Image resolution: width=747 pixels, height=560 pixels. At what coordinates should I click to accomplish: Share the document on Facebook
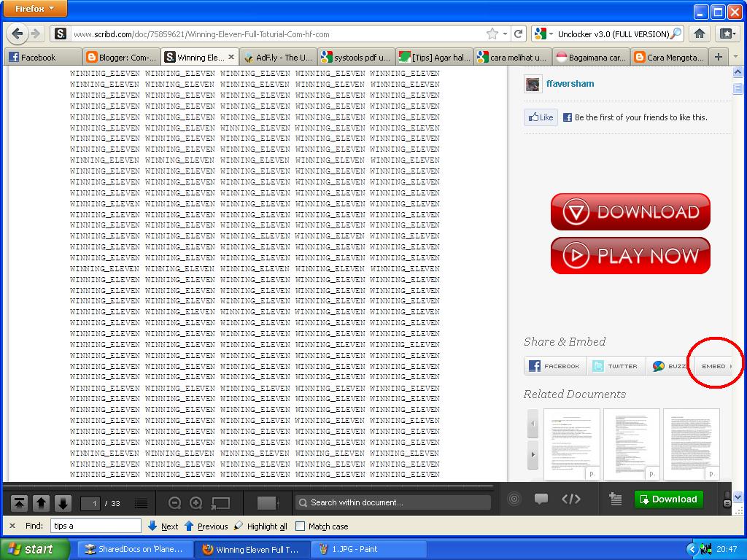pos(555,366)
